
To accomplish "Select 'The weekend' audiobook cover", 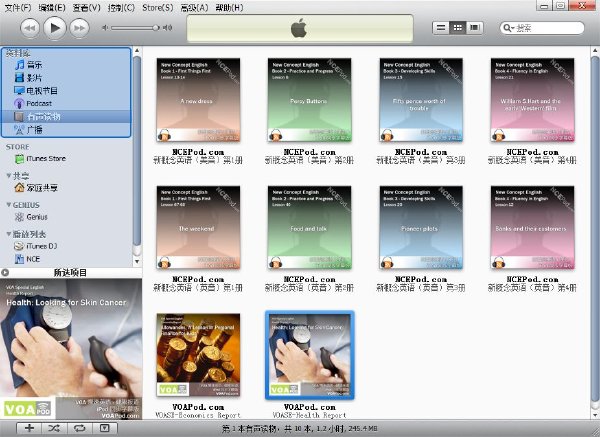I will (198, 227).
